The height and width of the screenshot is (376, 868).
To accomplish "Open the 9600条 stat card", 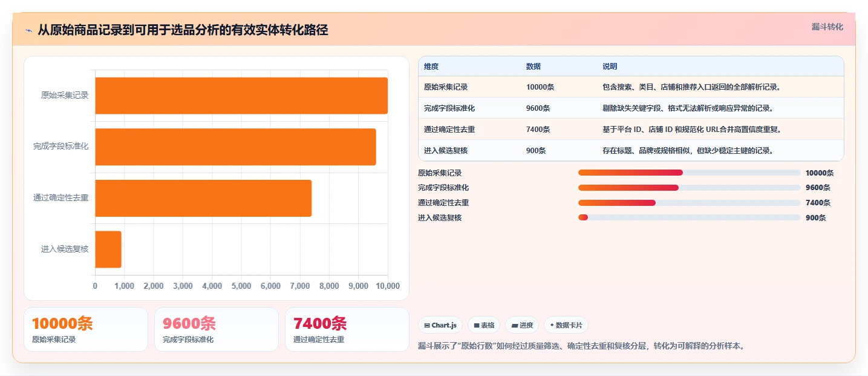I will (217, 329).
